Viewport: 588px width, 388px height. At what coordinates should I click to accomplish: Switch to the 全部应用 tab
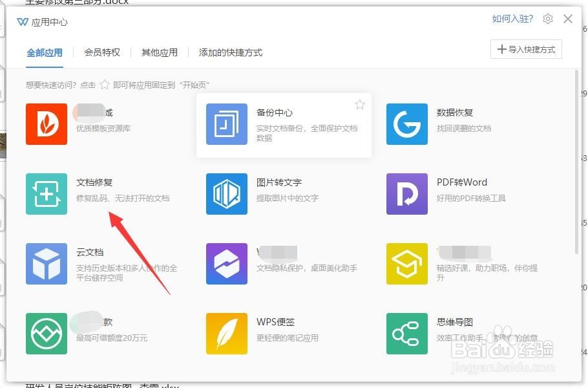[45, 52]
